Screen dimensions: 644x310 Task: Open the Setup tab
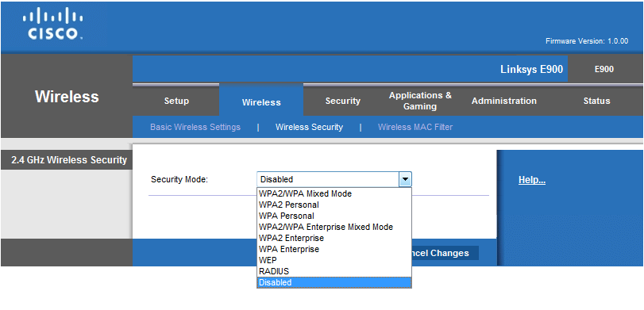[176, 101]
